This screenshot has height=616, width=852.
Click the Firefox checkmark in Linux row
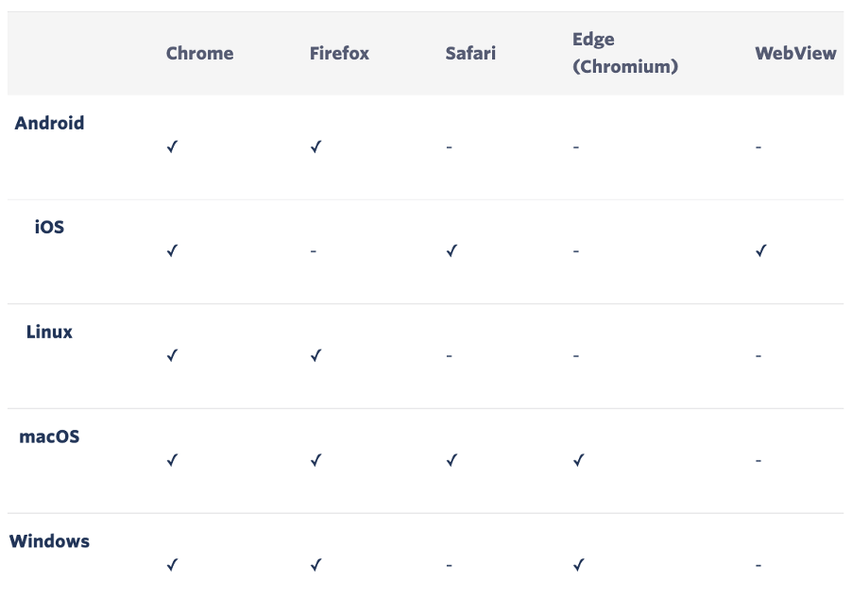coord(315,355)
